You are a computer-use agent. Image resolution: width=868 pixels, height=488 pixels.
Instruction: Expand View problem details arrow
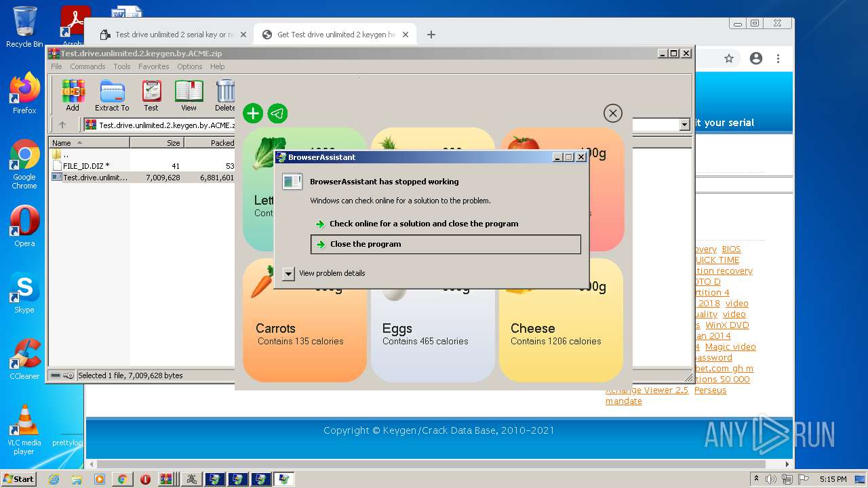point(288,273)
